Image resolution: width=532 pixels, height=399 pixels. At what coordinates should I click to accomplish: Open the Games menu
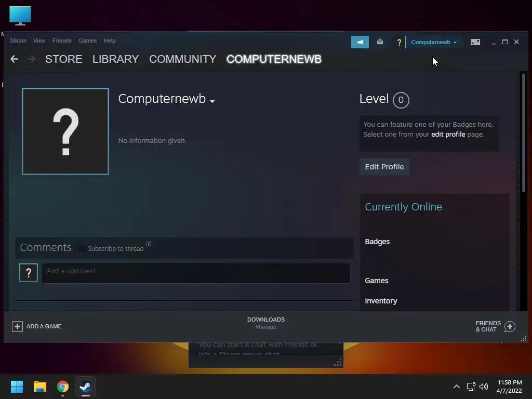click(x=87, y=41)
